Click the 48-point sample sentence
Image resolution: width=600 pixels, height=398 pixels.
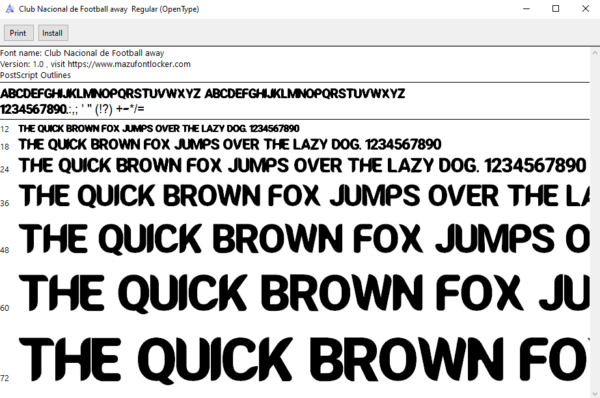click(x=304, y=239)
